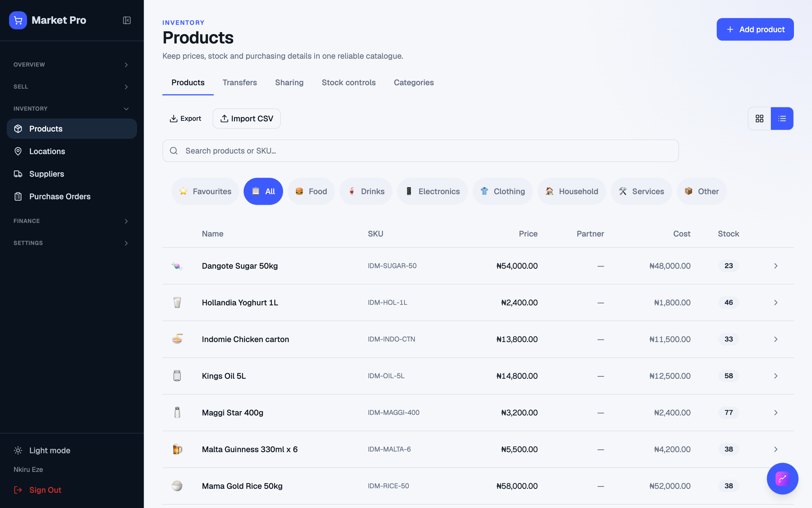This screenshot has height=508, width=812.
Task: Open Dangote Sugar 50kg row chevron
Action: pyautogui.click(x=776, y=266)
